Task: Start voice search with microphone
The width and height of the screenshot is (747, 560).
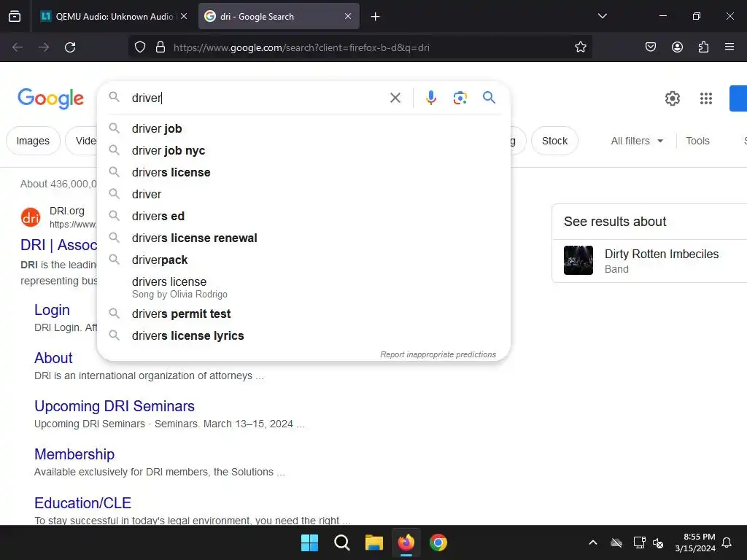Action: 430,98
